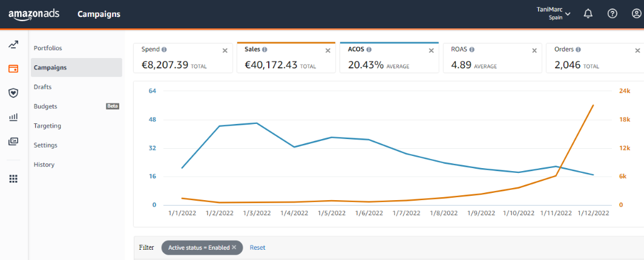
Task: Remove the ACOS metric card
Action: click(x=431, y=50)
